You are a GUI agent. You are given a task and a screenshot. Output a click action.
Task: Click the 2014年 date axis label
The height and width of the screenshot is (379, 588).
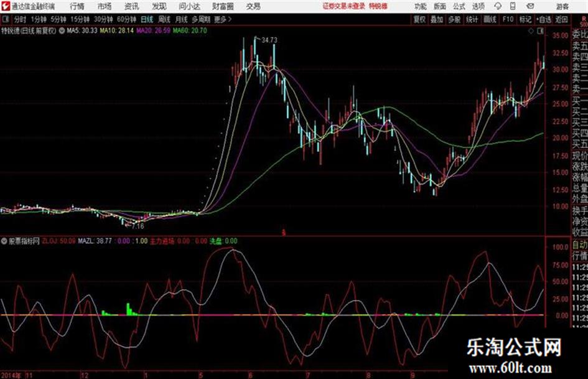coord(11,375)
